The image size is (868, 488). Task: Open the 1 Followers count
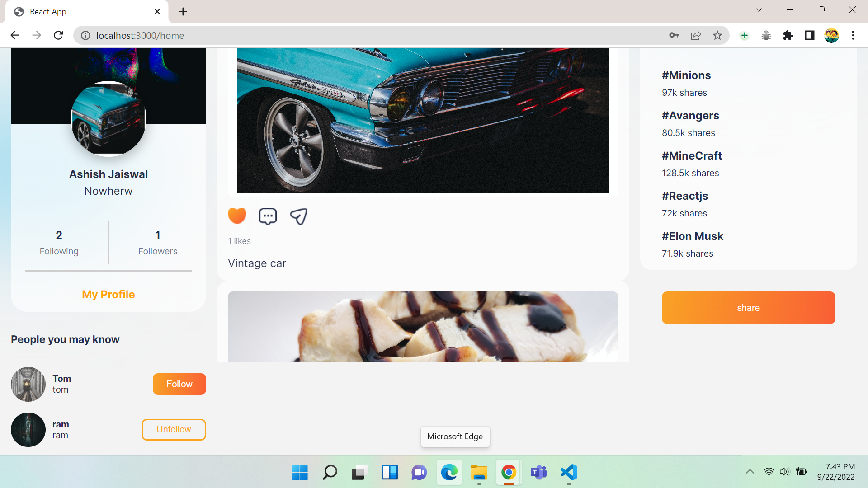[x=157, y=243]
